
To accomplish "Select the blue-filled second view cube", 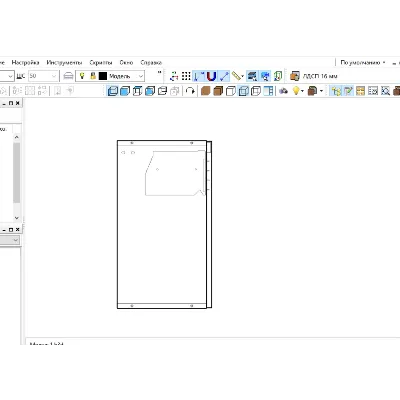I will tap(125, 91).
